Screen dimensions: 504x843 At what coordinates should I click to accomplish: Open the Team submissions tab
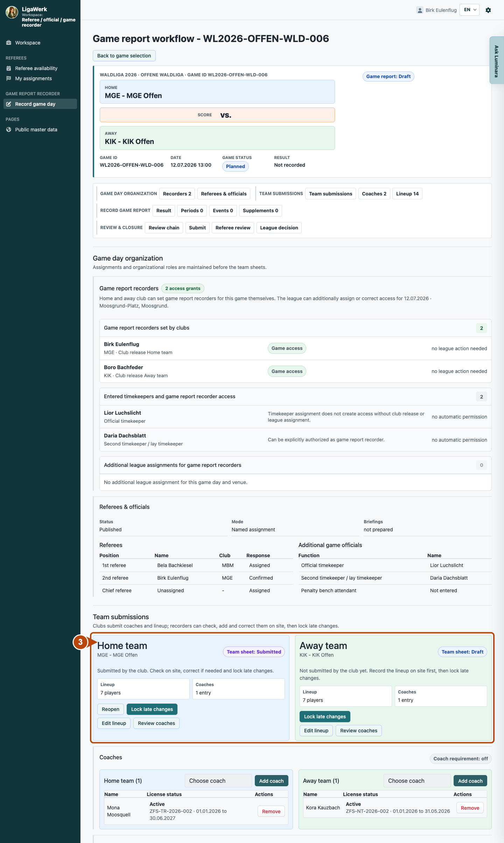[331, 194]
